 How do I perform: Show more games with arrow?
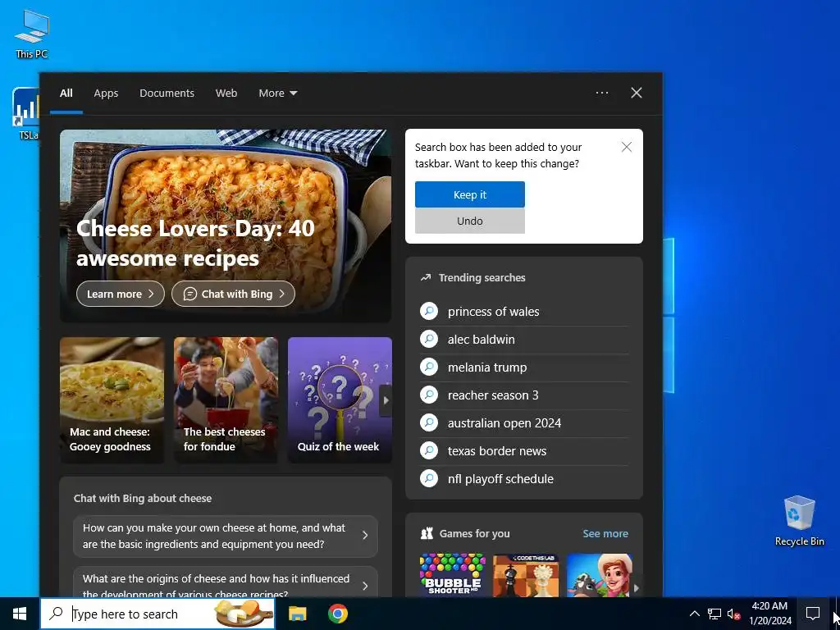[x=636, y=587]
